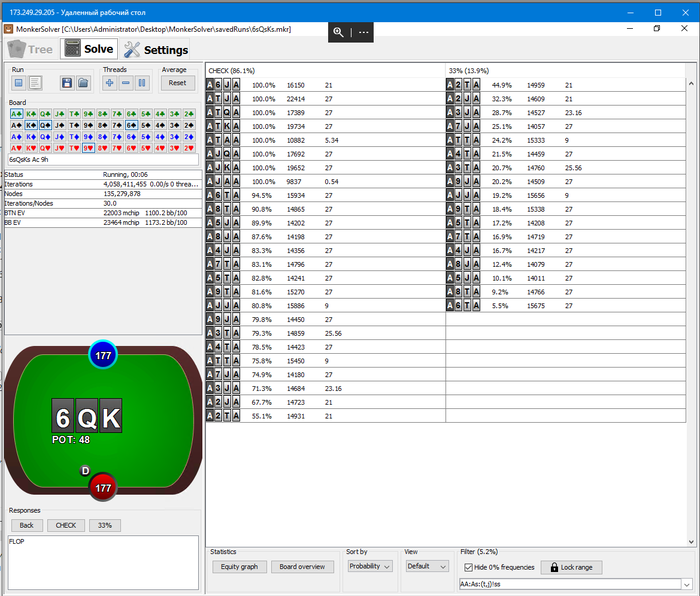
Task: Click the filter field AA:As:(t,j)!ss
Action: point(571,584)
